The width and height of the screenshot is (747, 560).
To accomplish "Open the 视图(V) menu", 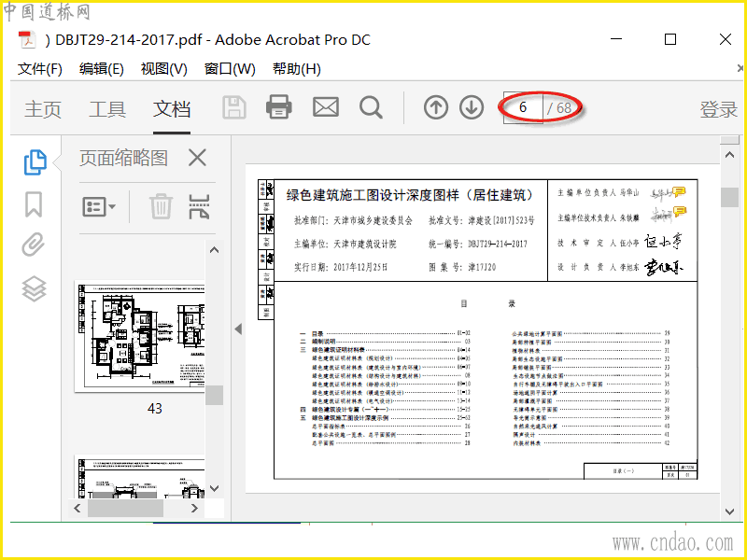I will point(164,69).
